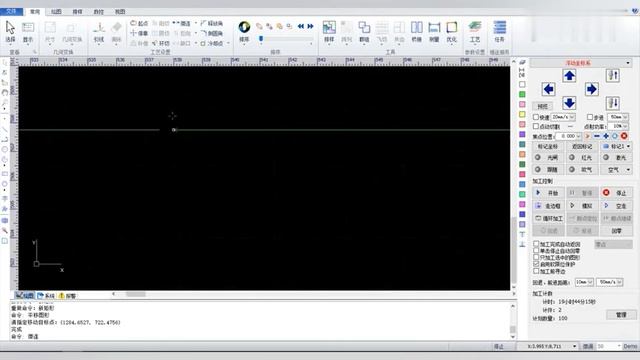Switch to the Home (常用) ribbon tab
The width and height of the screenshot is (640, 360).
pyautogui.click(x=35, y=11)
